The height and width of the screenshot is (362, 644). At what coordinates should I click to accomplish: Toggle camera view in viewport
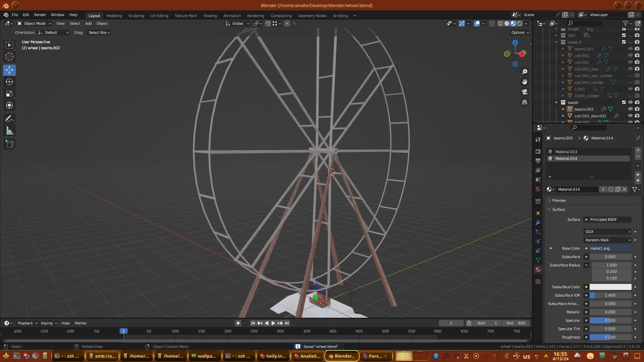[x=525, y=92]
